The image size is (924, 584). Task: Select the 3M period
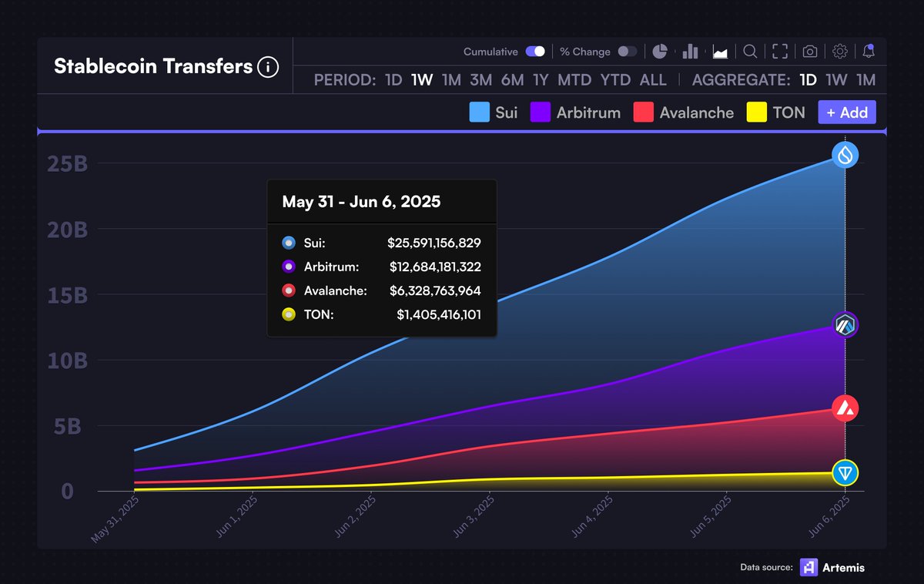[480, 80]
